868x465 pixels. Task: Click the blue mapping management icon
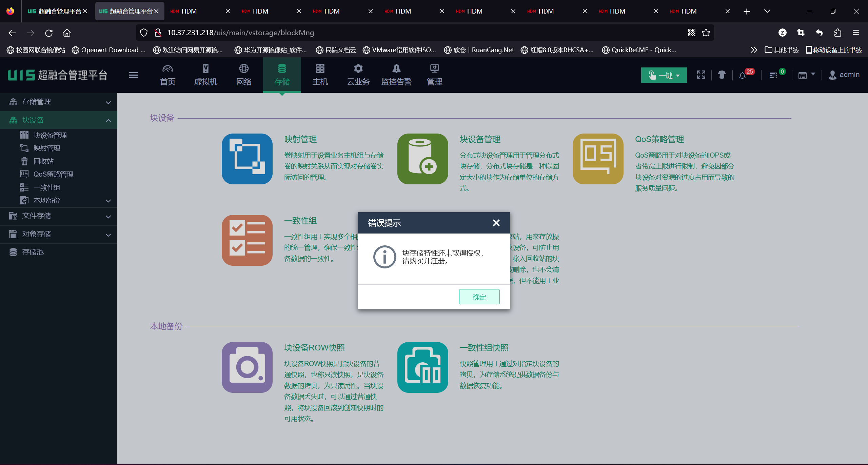247,159
